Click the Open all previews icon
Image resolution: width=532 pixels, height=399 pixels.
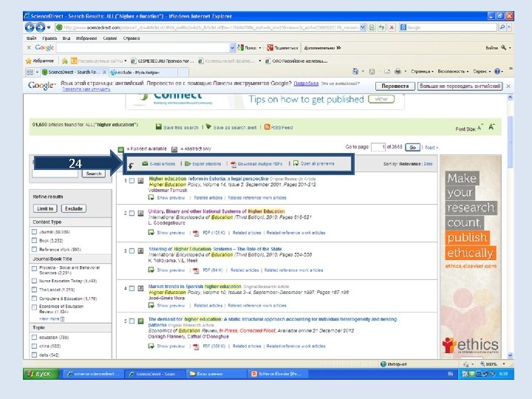(296, 163)
